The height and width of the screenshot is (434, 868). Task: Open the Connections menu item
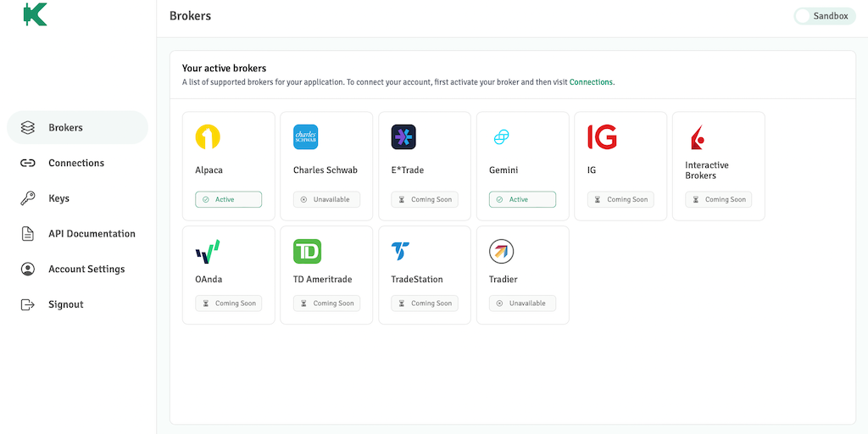pyautogui.click(x=76, y=163)
